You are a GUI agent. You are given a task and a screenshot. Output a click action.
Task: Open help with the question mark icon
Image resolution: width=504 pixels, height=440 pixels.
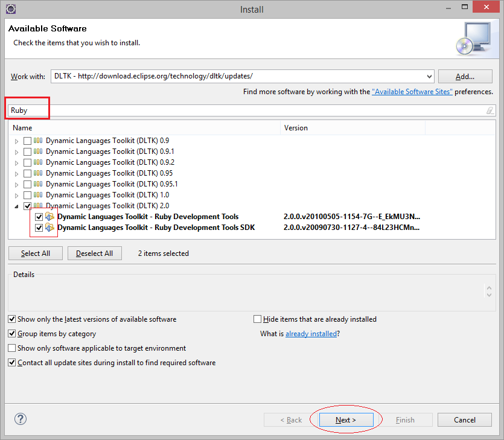pos(21,419)
